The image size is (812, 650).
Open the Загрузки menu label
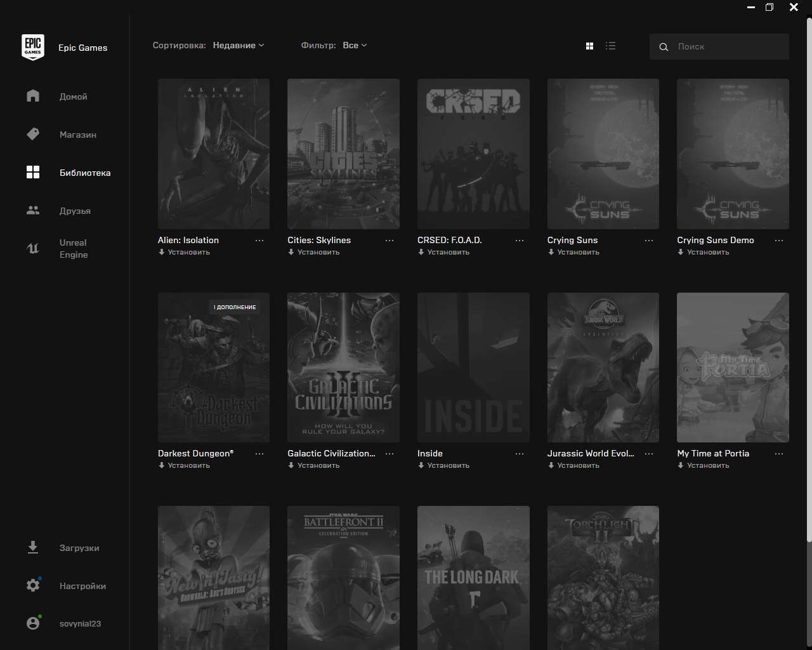click(x=79, y=548)
